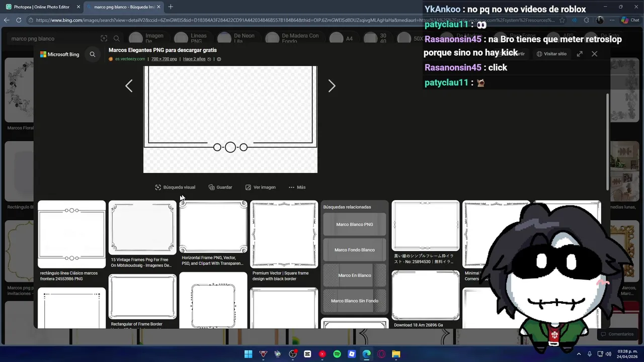Open CapCut from the taskbar
Viewport: 644px width, 362px height.
[x=307, y=354]
